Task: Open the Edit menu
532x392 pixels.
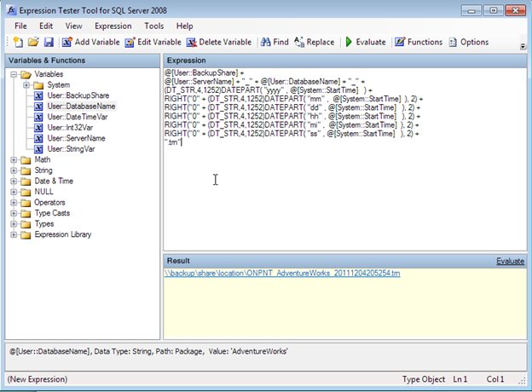Action: [x=46, y=26]
